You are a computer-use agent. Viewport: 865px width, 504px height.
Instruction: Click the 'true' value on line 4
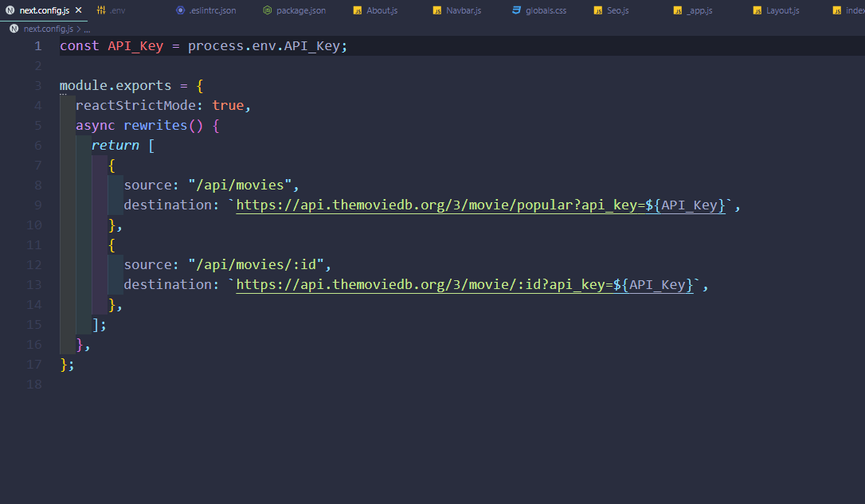228,105
